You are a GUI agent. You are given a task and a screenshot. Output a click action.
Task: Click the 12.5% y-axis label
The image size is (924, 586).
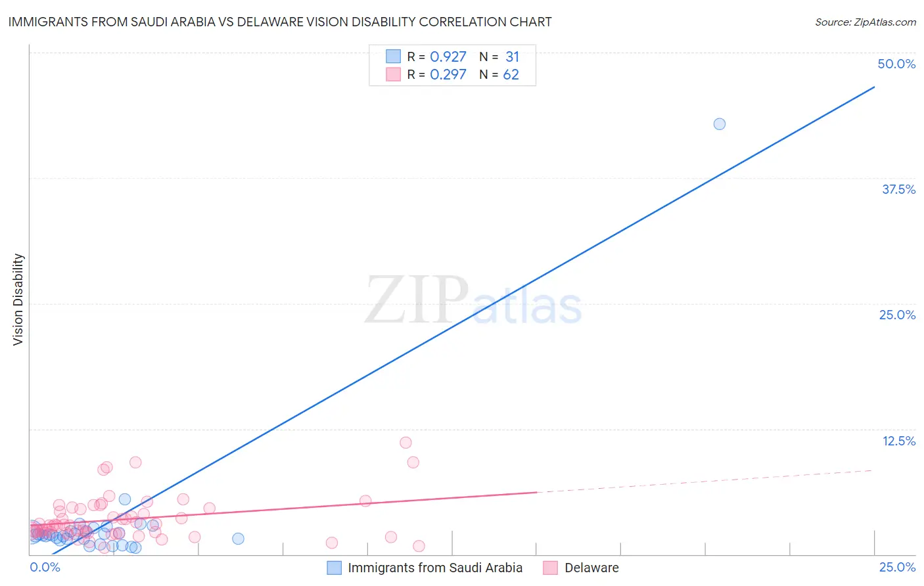898,441
